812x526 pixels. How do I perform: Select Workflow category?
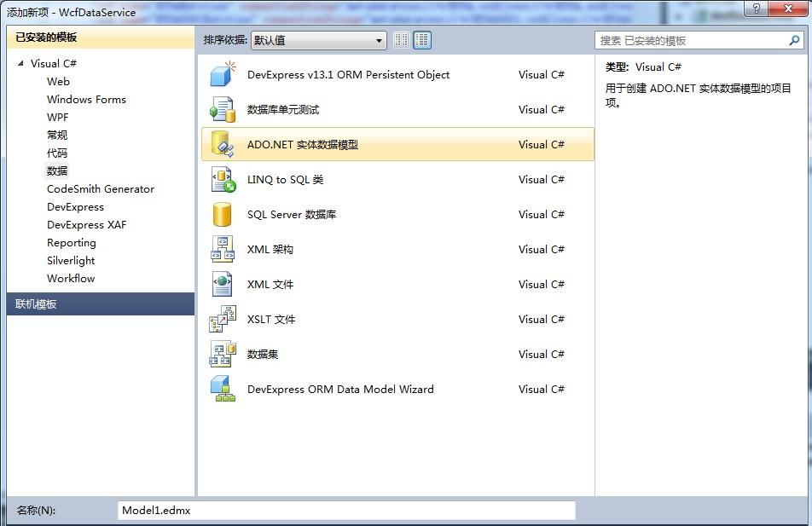point(71,279)
